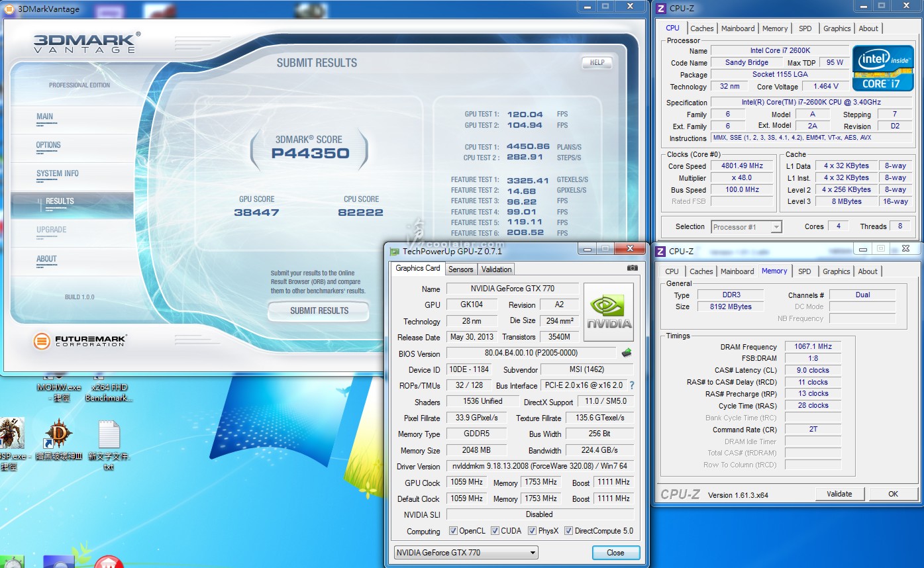Click the Driver Version field in GPU-Z
924x568 pixels.
(540, 466)
